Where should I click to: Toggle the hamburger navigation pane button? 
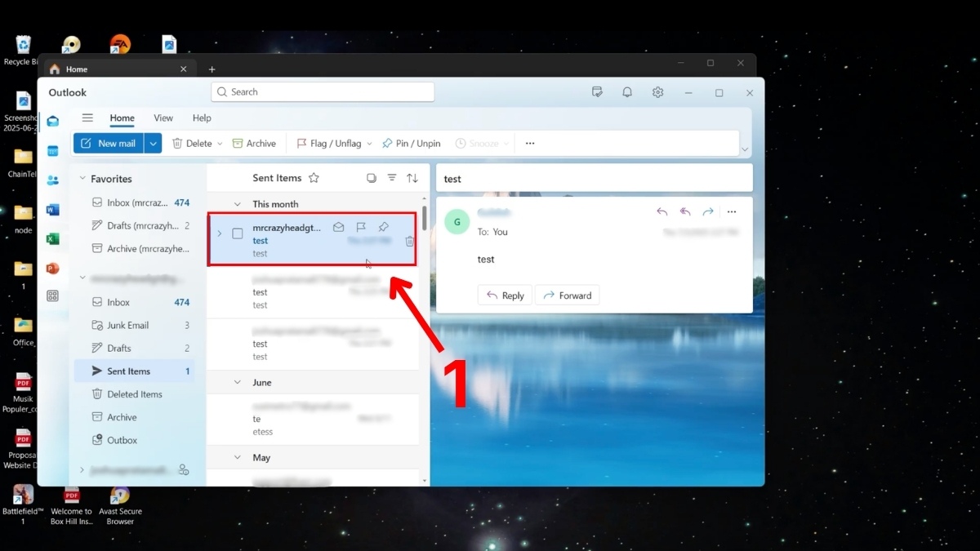(x=87, y=118)
